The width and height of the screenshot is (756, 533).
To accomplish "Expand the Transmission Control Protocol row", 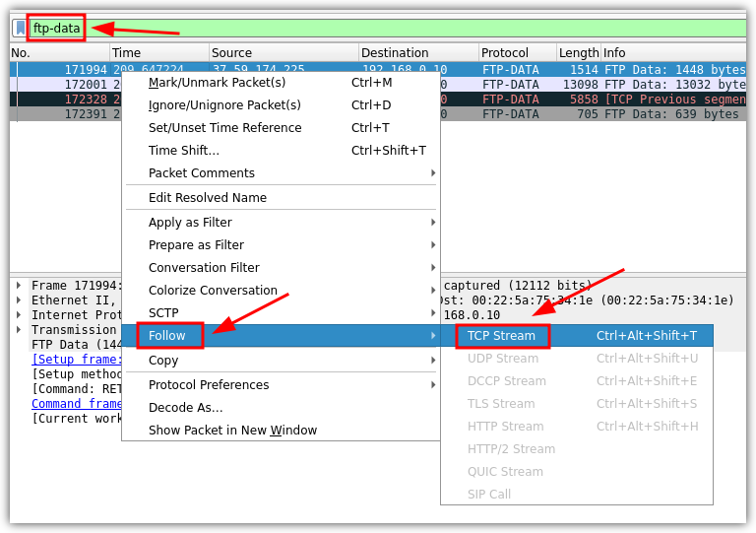I will pyautogui.click(x=18, y=330).
